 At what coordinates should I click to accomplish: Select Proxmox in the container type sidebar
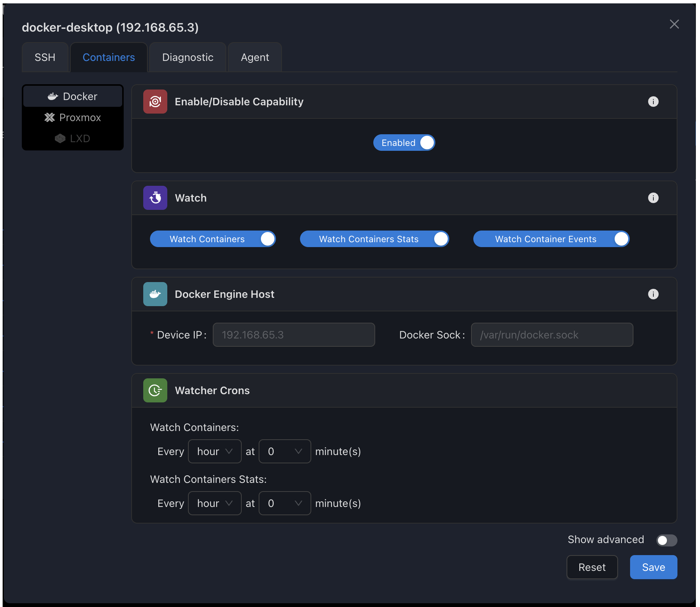click(73, 117)
